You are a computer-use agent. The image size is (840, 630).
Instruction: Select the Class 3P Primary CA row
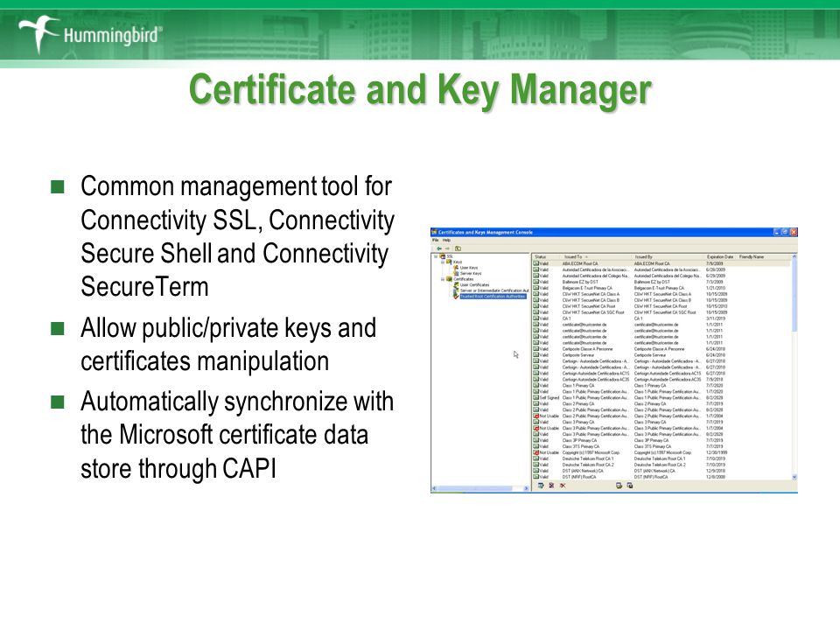coord(661,440)
